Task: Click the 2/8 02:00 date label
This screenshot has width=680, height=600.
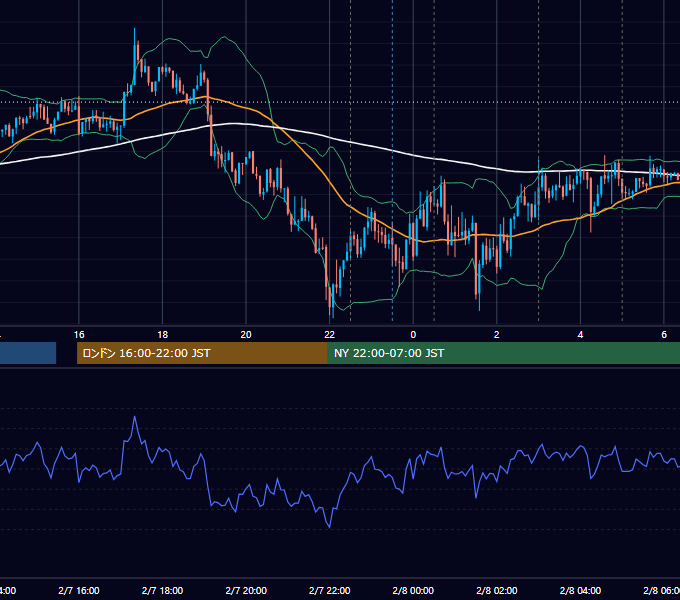Action: [497, 590]
